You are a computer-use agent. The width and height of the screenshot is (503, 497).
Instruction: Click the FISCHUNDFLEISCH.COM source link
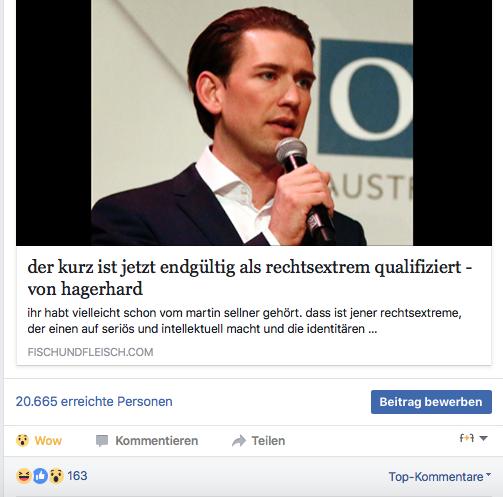coord(90,352)
